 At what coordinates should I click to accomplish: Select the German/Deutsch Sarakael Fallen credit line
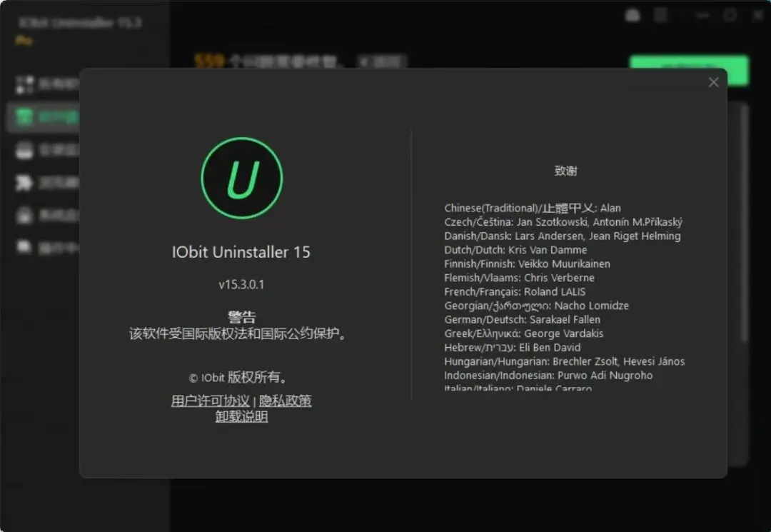tap(522, 320)
